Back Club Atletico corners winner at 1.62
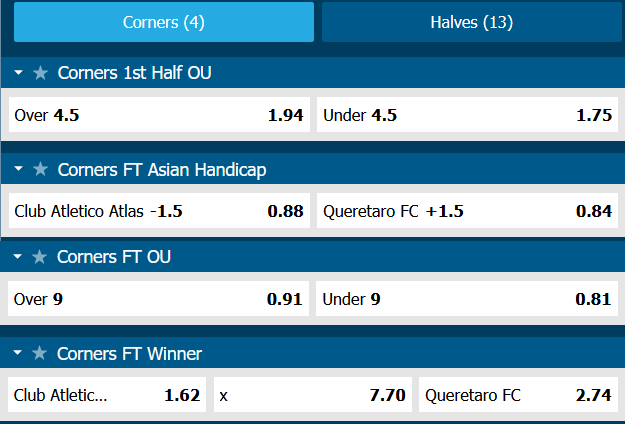625x424 pixels. click(106, 395)
